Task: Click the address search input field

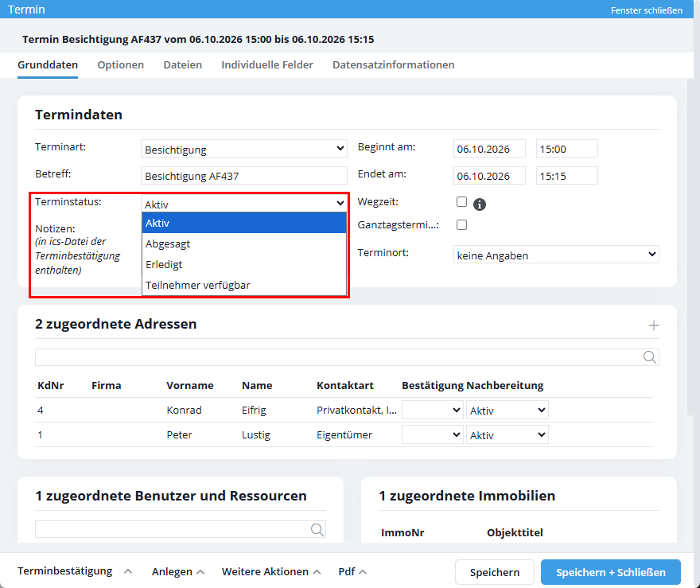Action: [x=347, y=357]
